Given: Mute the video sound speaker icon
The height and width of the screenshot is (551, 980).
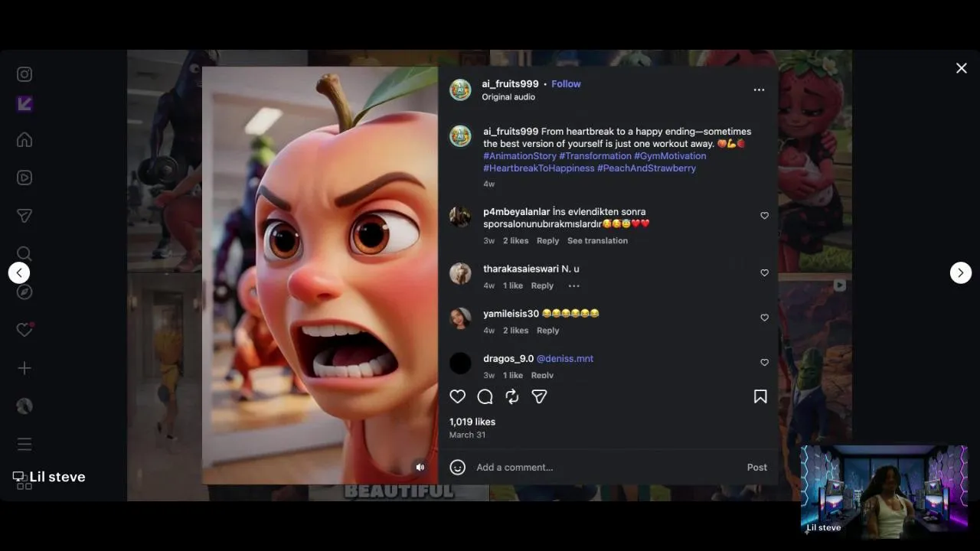Looking at the screenshot, I should 420,467.
